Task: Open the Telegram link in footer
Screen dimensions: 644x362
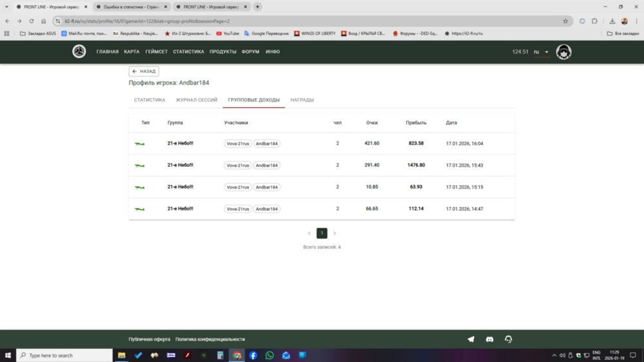Action: pyautogui.click(x=471, y=339)
